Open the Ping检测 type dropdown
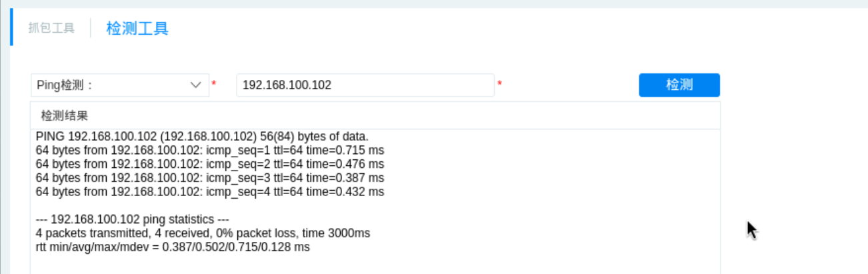 (113, 85)
